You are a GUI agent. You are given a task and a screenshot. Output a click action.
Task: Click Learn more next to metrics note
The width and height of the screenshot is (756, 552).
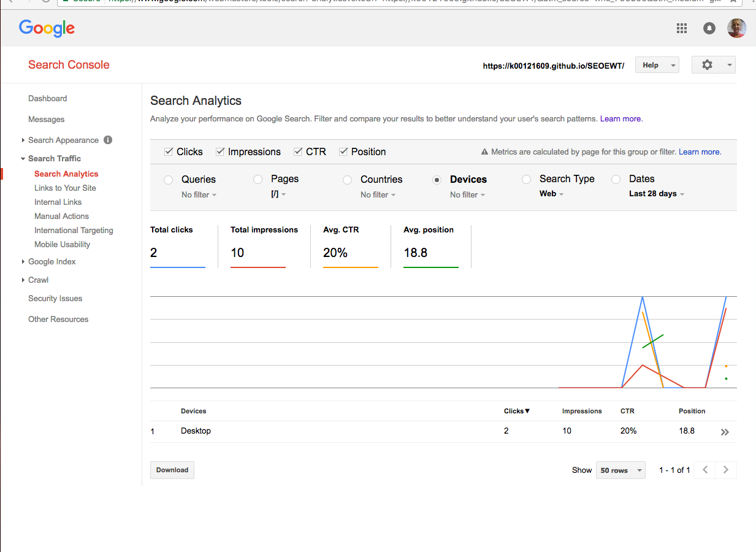[699, 151]
